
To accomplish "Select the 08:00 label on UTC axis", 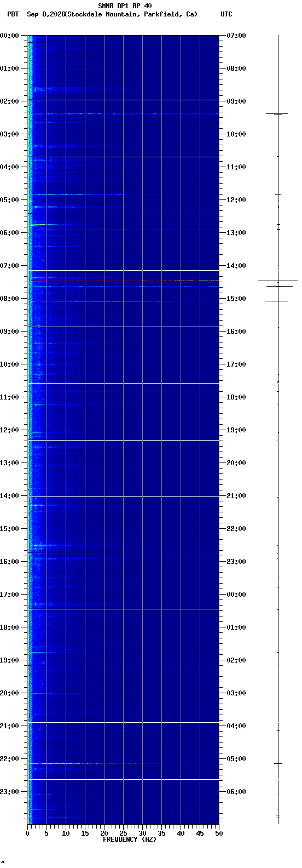I will coord(236,68).
